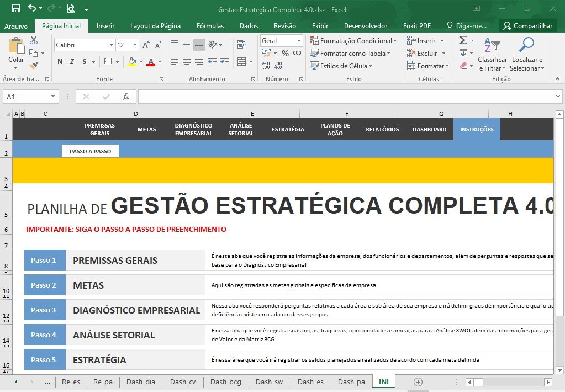The height and width of the screenshot is (392, 565).
Task: Open Fonte group dialog launcher
Action: click(161, 80)
